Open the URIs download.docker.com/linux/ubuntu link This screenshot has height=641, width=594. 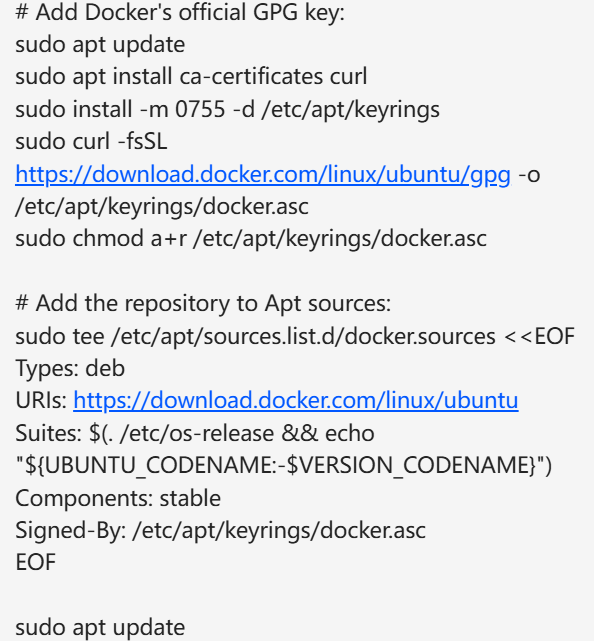click(x=296, y=400)
